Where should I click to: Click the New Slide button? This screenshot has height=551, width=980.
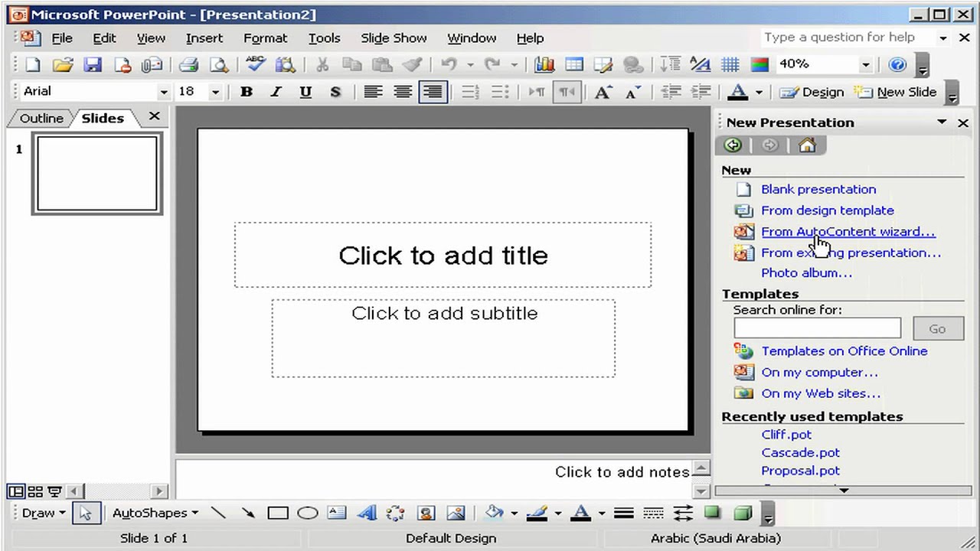tap(897, 92)
